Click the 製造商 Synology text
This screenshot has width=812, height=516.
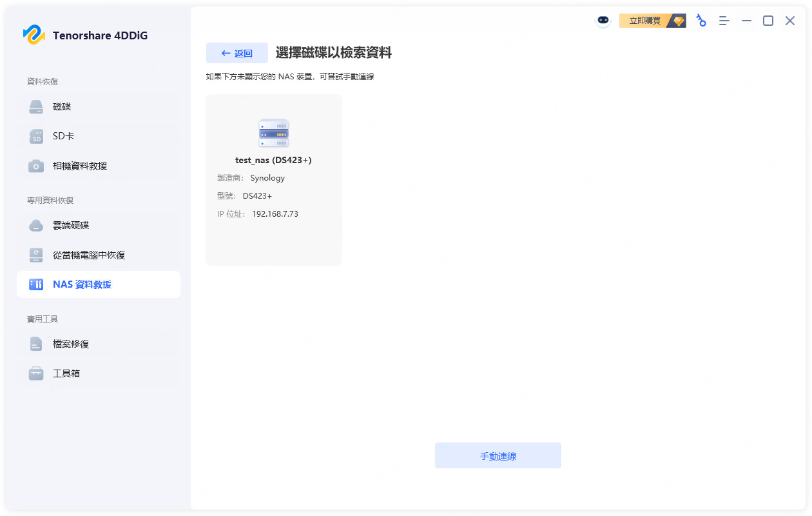point(251,178)
